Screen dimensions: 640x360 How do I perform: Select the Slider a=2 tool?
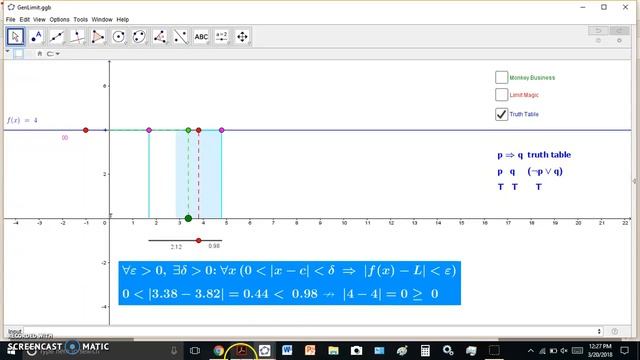(222, 37)
